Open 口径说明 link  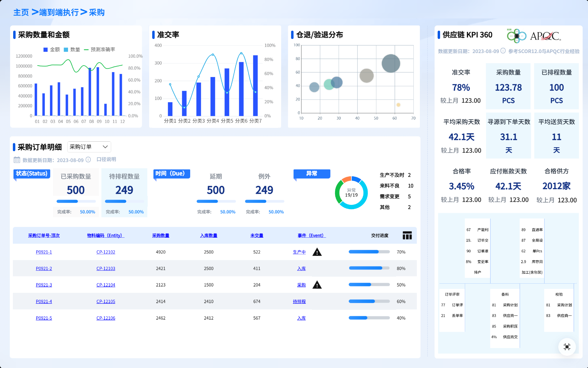[106, 159]
